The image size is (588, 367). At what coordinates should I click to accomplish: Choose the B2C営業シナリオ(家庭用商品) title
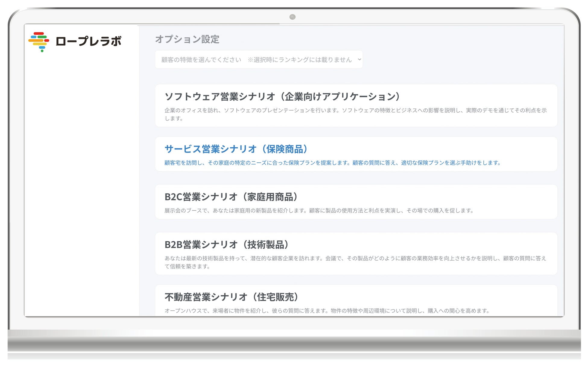(x=231, y=197)
